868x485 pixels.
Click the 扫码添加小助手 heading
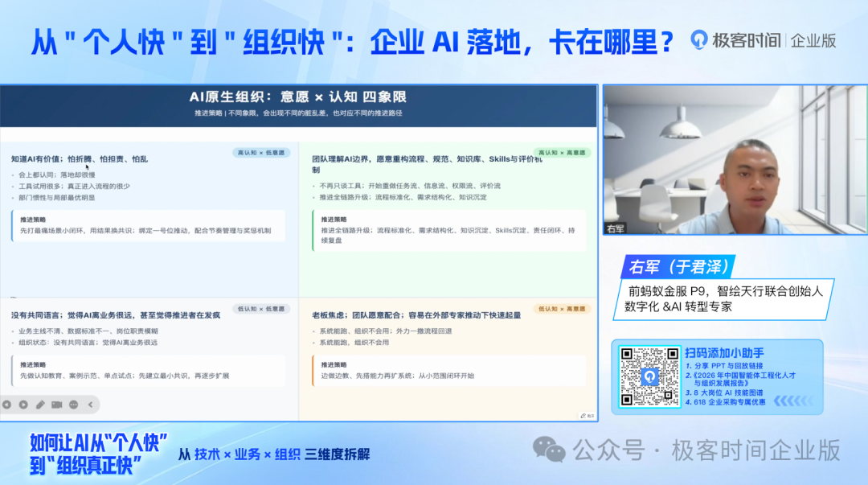point(724,352)
